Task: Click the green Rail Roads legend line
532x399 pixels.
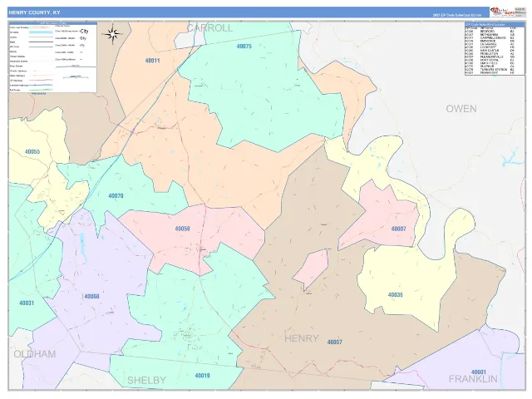Action: 41,90
